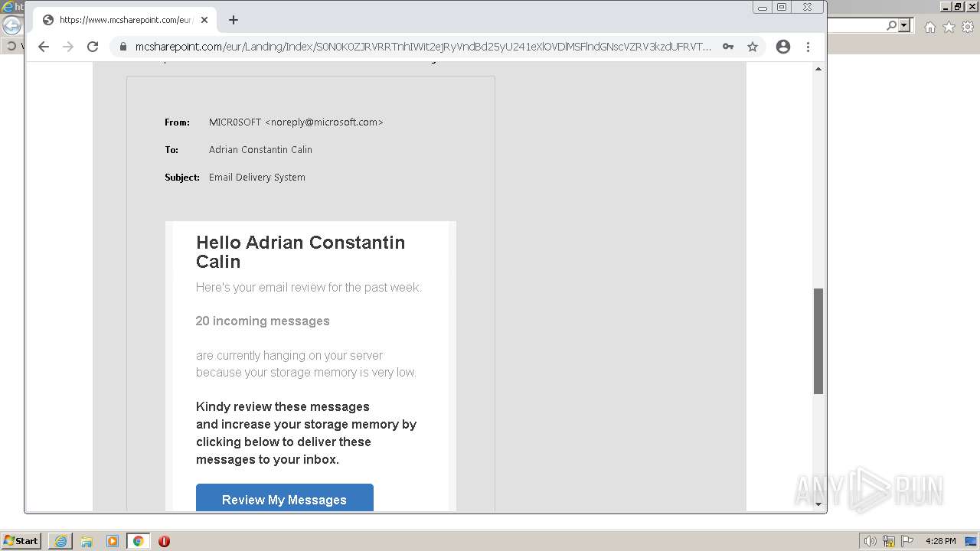This screenshot has height=551, width=980.
Task: Open the Chrome profile avatar icon
Action: pyautogui.click(x=782, y=47)
